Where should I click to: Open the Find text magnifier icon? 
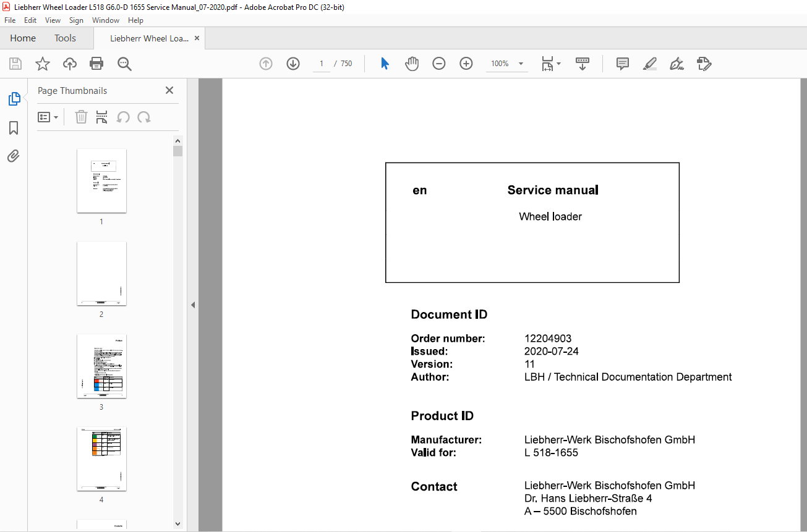click(124, 64)
